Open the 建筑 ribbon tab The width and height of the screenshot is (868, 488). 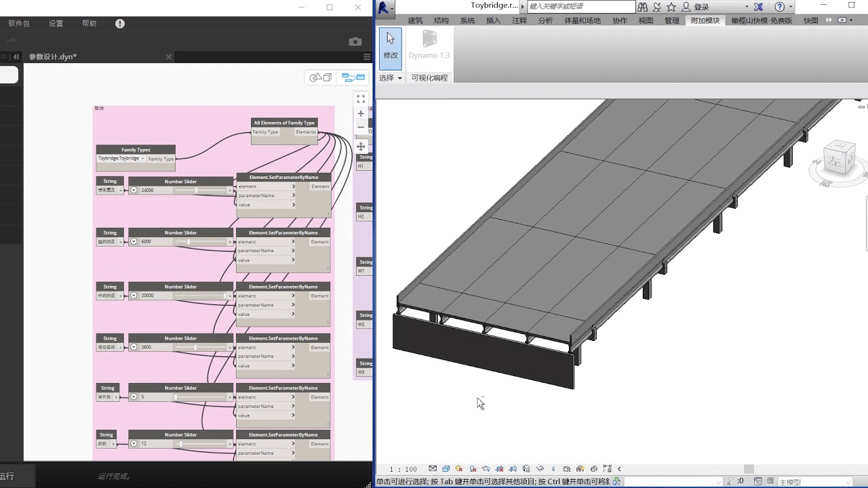coord(415,20)
